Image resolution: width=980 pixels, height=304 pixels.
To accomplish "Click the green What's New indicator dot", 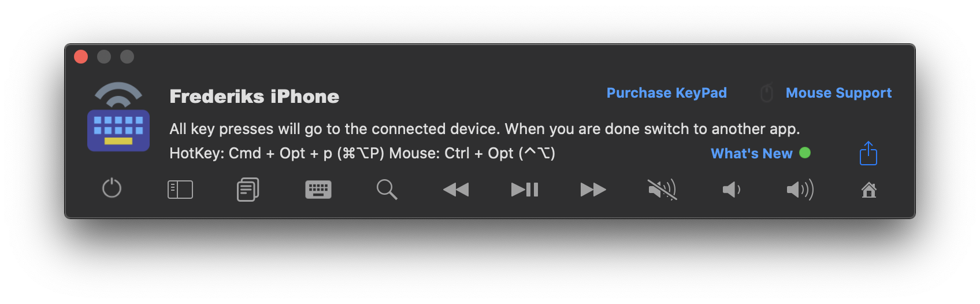I will click(805, 153).
